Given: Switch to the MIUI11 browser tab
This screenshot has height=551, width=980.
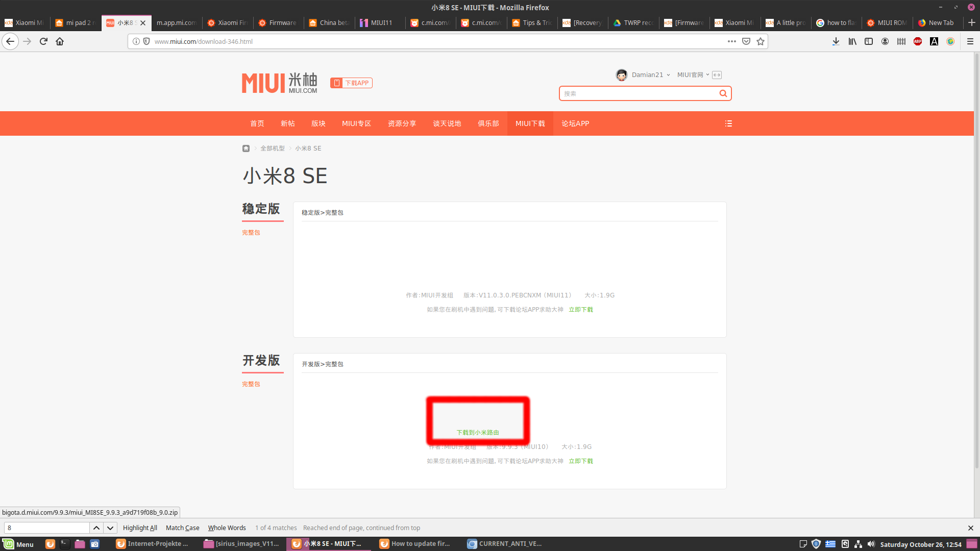Looking at the screenshot, I should 381,23.
